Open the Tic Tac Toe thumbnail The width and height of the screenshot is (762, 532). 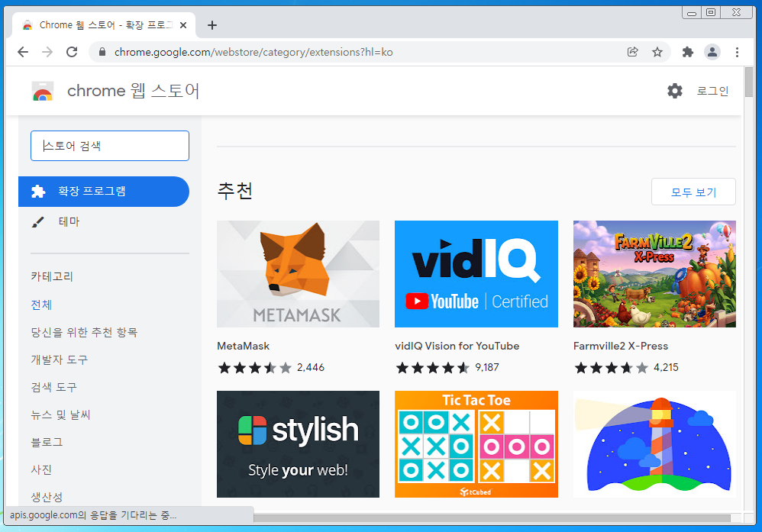pos(476,444)
